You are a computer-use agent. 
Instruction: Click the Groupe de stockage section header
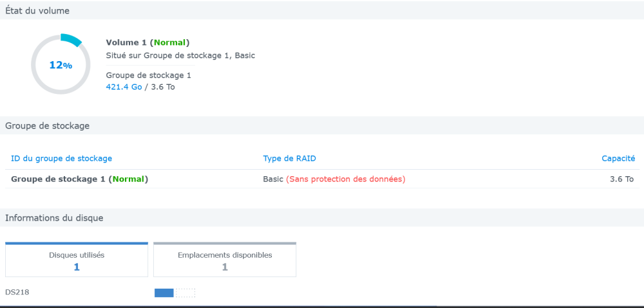pyautogui.click(x=47, y=126)
